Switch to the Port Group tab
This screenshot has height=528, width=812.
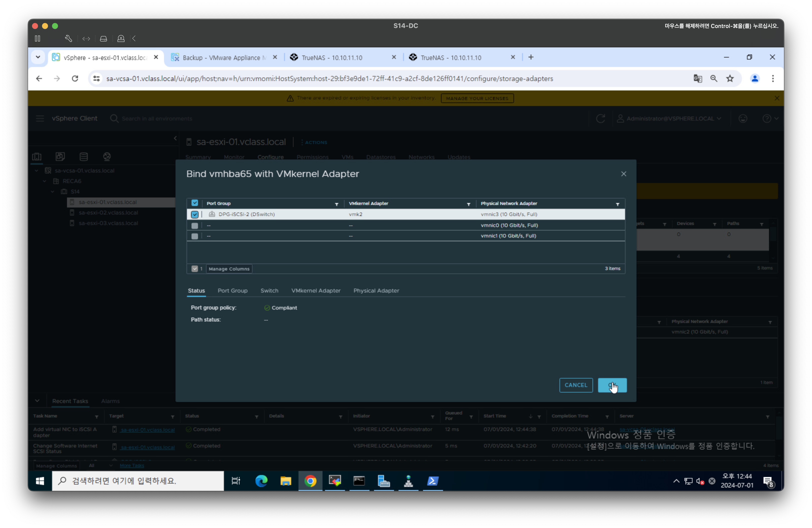click(232, 290)
